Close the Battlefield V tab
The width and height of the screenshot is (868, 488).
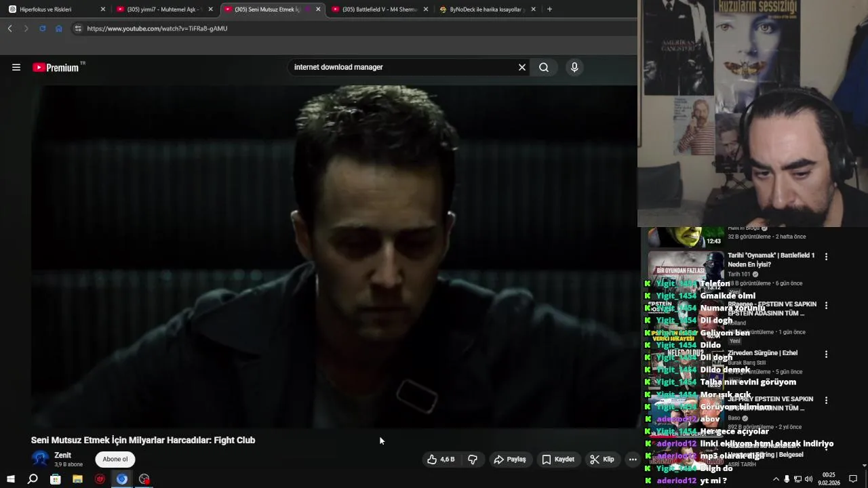tap(425, 9)
